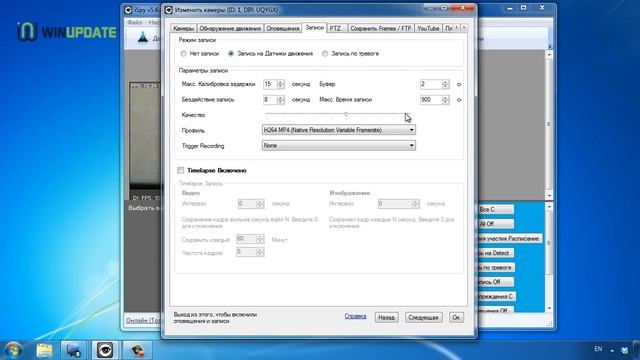The image size is (640, 360).
Task: Open the Справка help link
Action: pos(355,316)
